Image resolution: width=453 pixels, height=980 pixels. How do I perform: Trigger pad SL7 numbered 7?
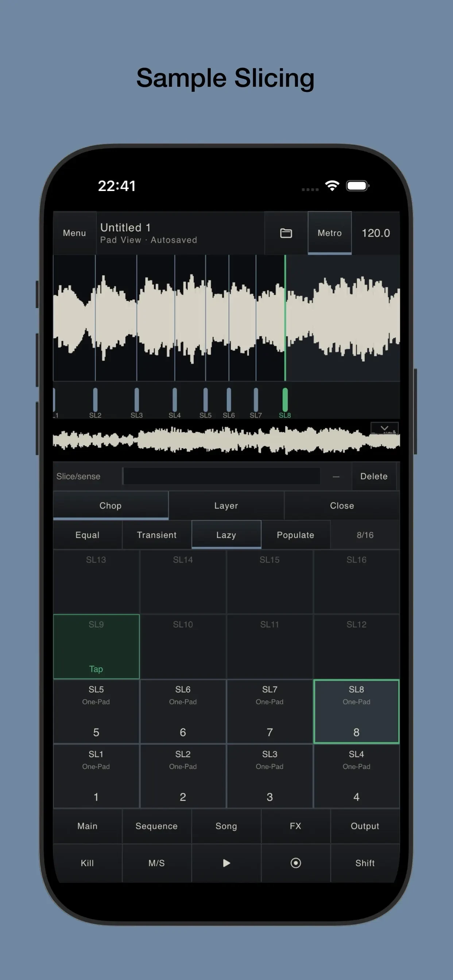point(270,711)
